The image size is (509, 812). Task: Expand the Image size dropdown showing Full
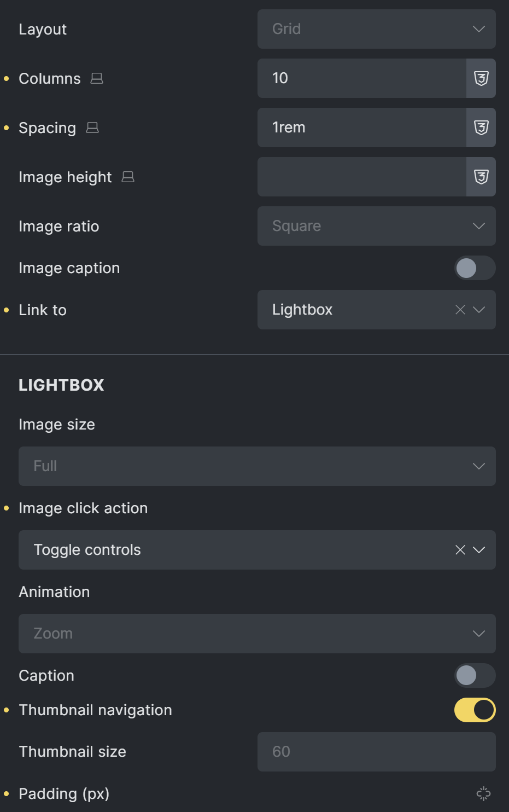257,466
